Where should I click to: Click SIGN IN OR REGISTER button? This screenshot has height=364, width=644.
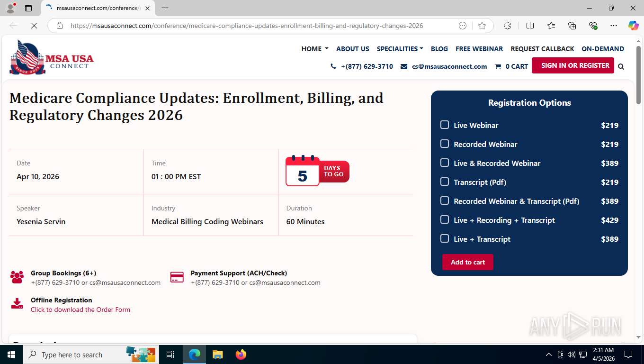(573, 65)
